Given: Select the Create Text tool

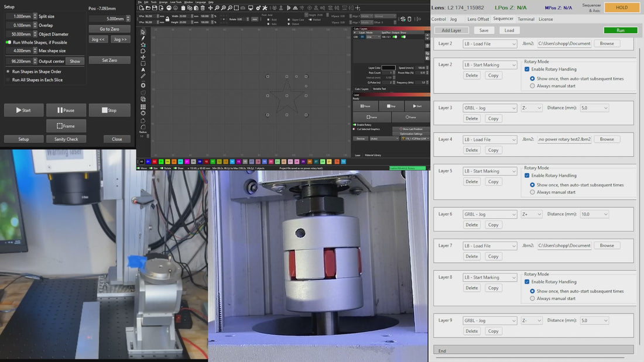Looking at the screenshot, I should [143, 70].
